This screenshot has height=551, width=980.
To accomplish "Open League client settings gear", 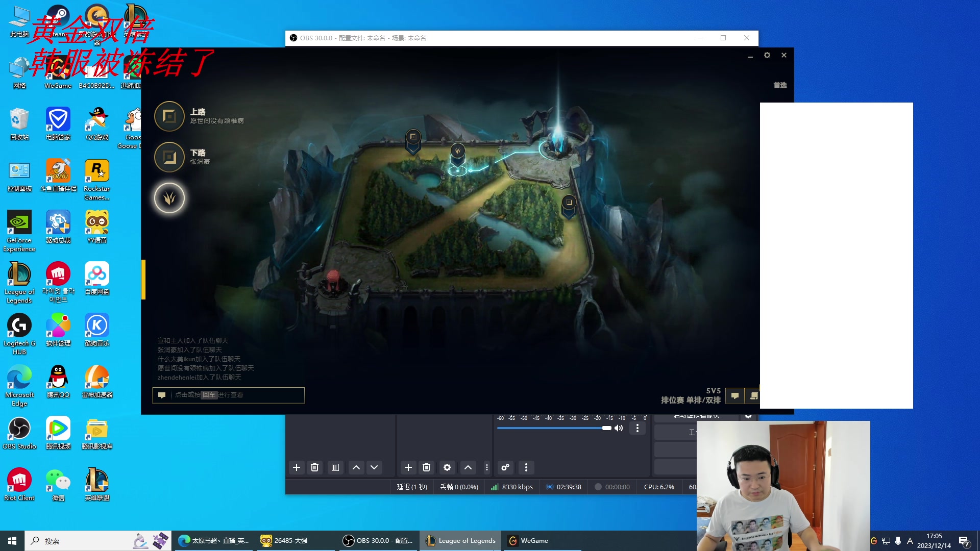I will coord(767,55).
